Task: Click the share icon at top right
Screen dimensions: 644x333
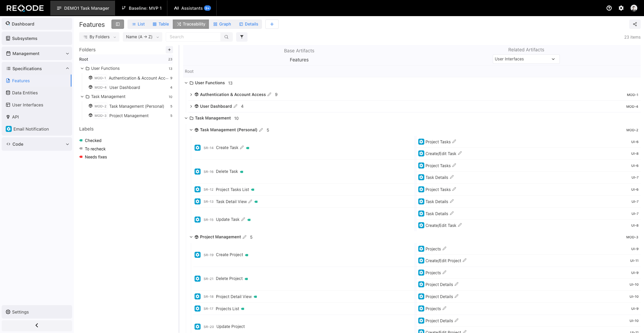Action: (635, 24)
